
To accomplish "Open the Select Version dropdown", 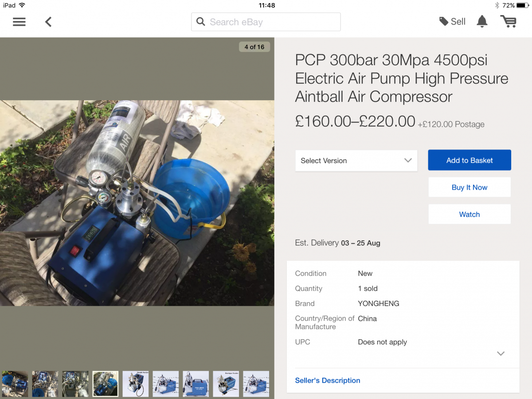I will (x=356, y=160).
